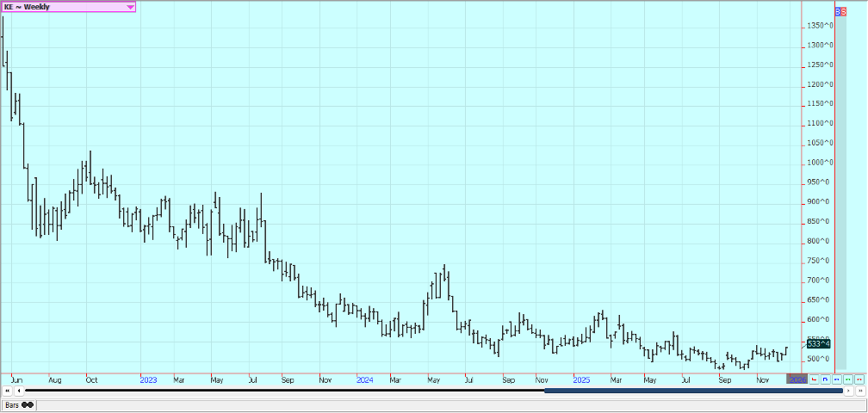Click the 533^4 current price label

(819, 343)
